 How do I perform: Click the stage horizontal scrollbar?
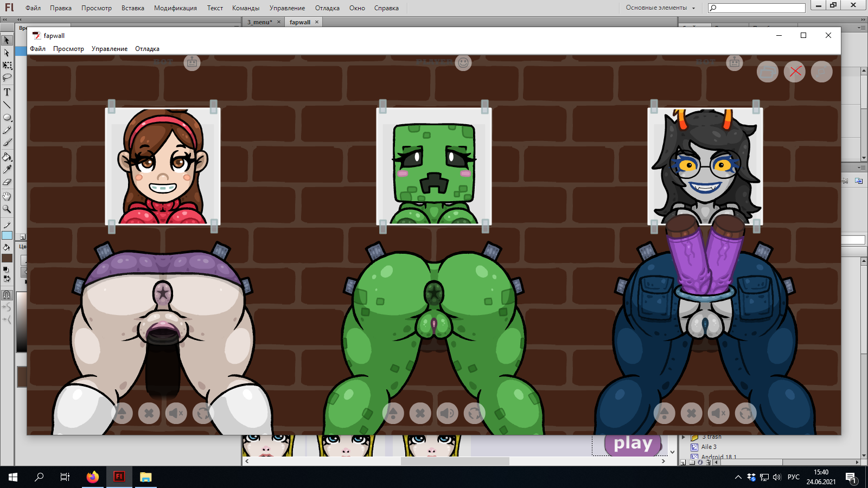click(x=455, y=461)
